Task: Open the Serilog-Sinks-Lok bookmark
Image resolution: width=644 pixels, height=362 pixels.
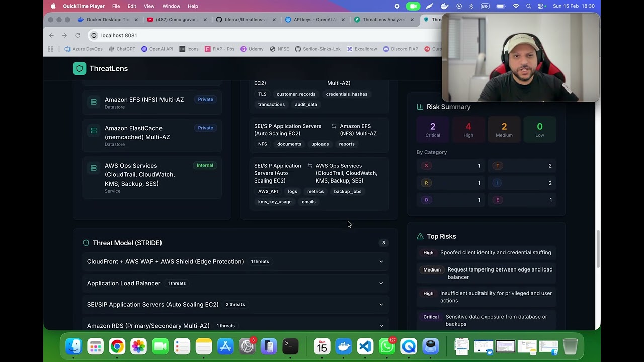Action: [x=317, y=49]
